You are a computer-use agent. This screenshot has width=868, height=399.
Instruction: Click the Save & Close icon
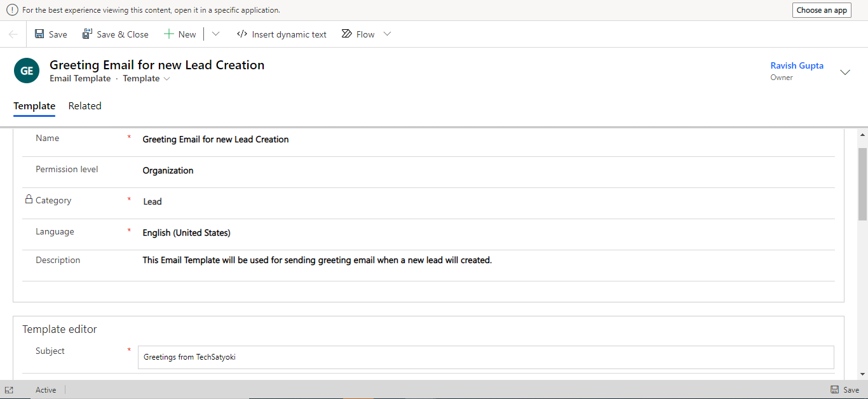(86, 34)
